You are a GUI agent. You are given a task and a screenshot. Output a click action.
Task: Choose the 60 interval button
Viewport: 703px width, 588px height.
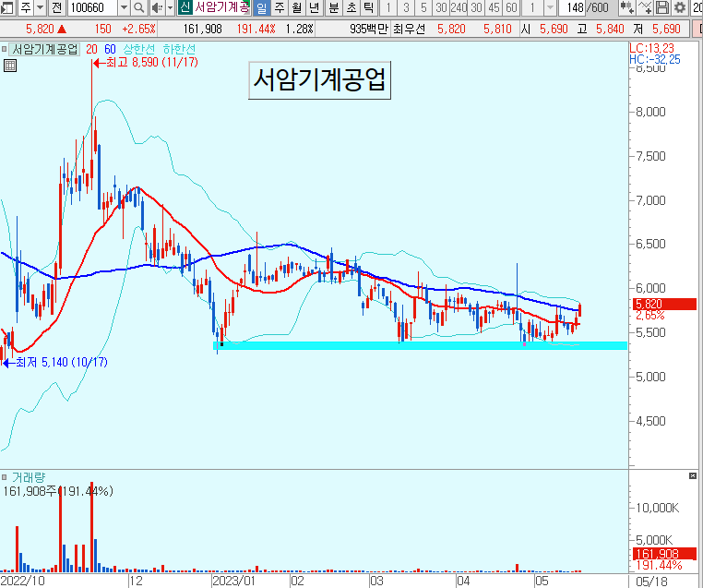pos(511,7)
